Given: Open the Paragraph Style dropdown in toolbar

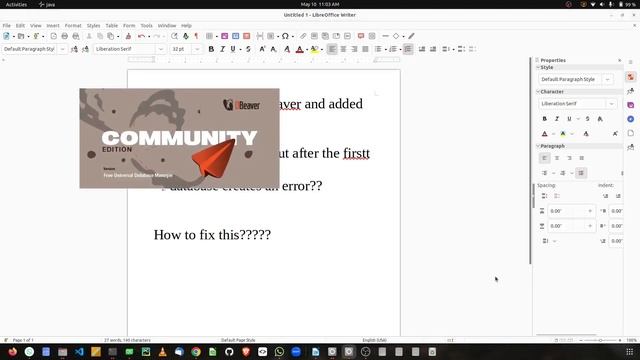Looking at the screenshot, I should 62,49.
